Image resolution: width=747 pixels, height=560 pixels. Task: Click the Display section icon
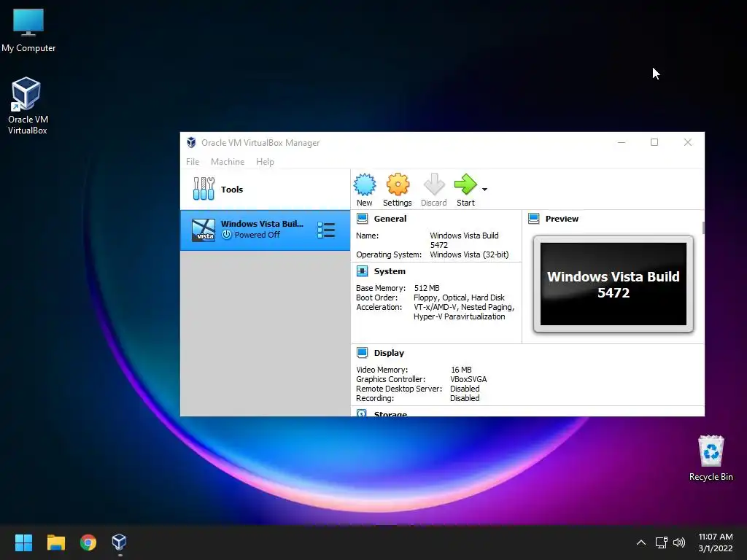click(362, 353)
